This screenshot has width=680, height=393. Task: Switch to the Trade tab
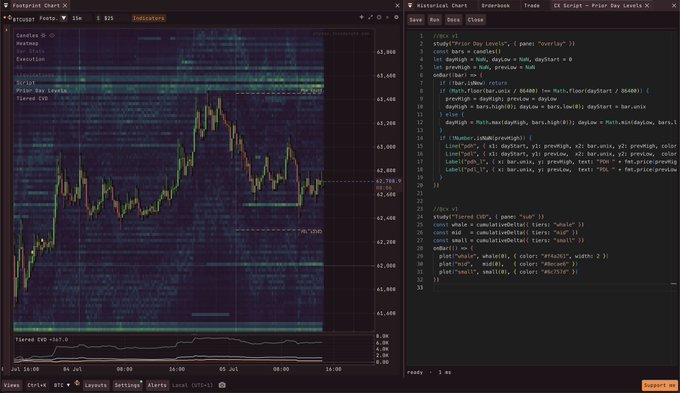tap(532, 6)
